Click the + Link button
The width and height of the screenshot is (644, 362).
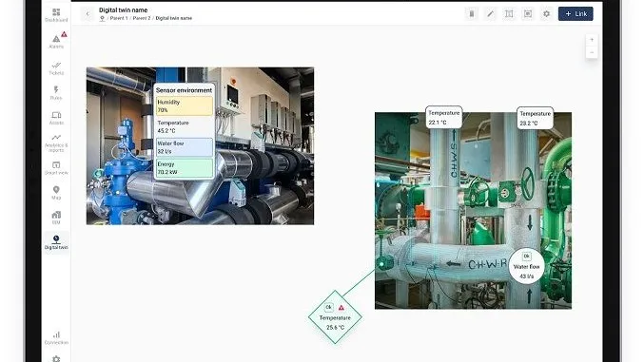pyautogui.click(x=576, y=14)
